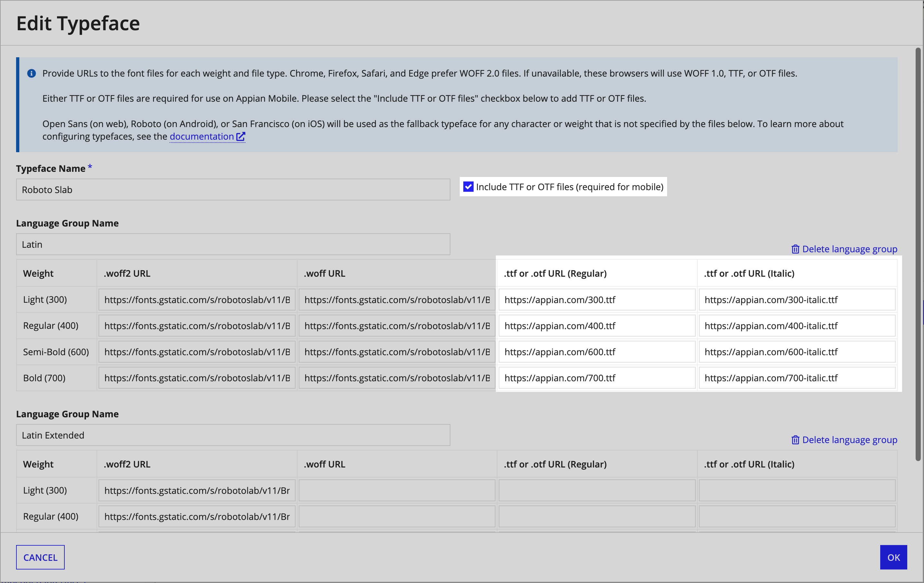The width and height of the screenshot is (924, 583).
Task: Click the info icon in the banner
Action: pyautogui.click(x=32, y=73)
